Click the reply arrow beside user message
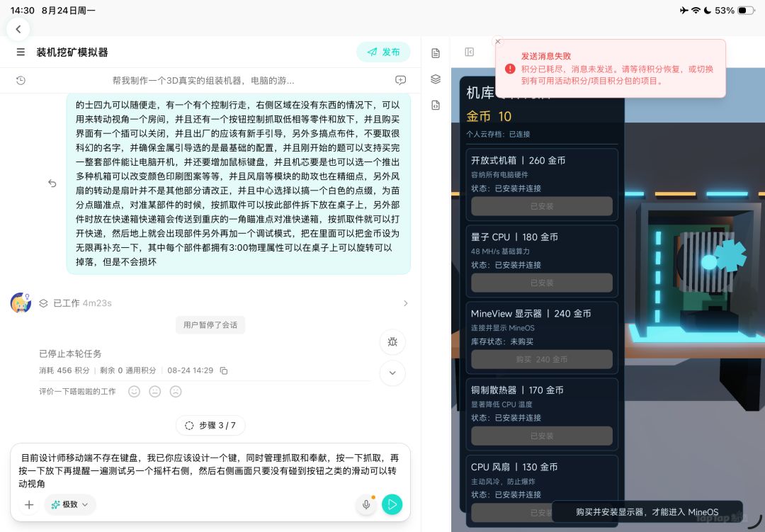This screenshot has width=765, height=532. coord(52,183)
